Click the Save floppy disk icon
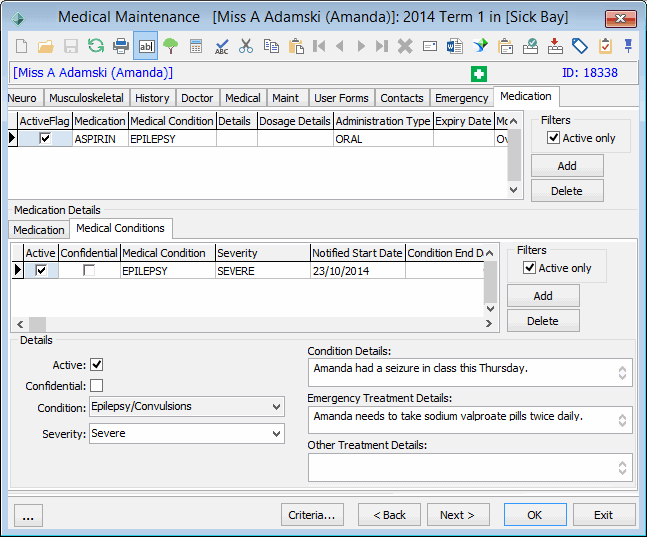This screenshot has height=537, width=647. pyautogui.click(x=71, y=46)
